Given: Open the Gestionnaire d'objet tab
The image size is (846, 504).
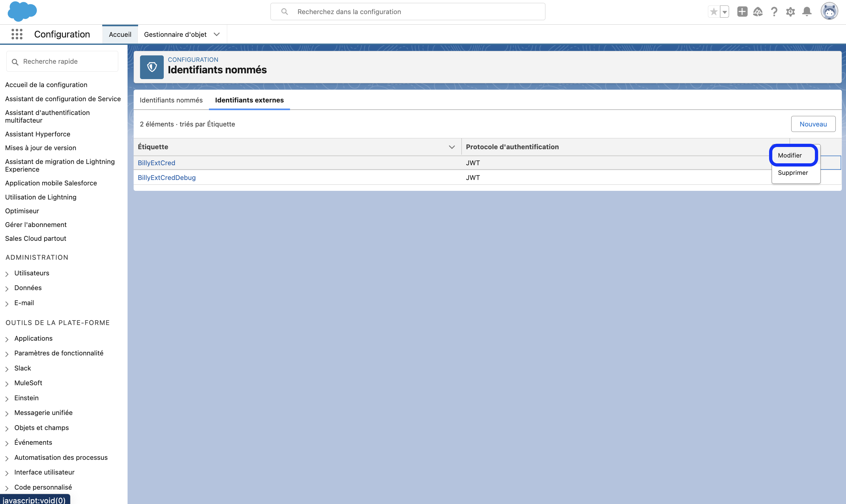Looking at the screenshot, I should [x=175, y=34].
